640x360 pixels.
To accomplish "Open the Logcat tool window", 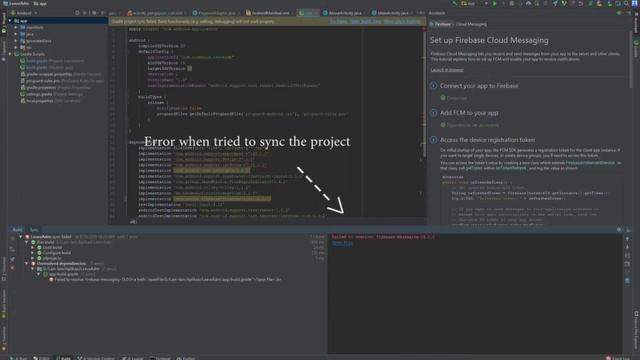I will (x=133, y=358).
